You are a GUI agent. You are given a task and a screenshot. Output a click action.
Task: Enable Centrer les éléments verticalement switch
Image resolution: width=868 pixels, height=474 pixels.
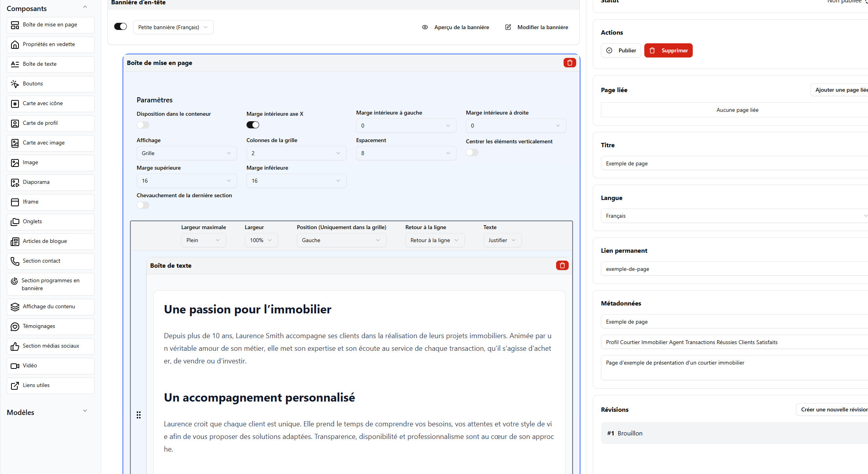coord(472,152)
